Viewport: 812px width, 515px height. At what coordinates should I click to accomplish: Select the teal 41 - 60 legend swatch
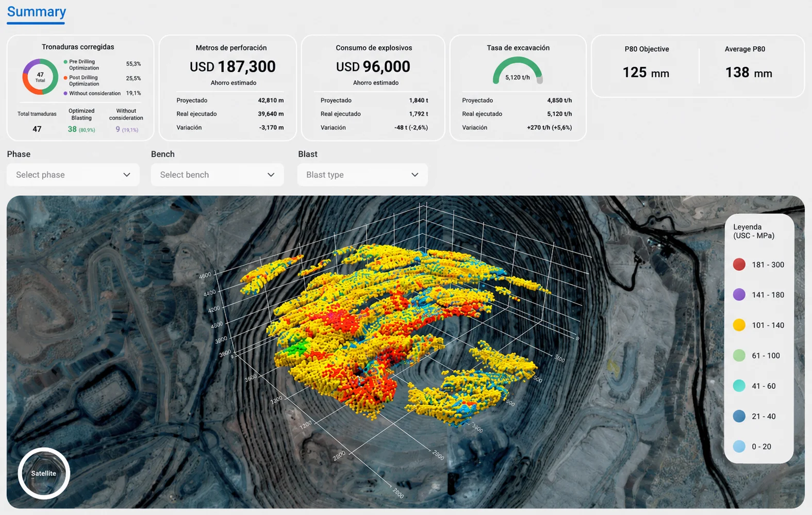point(739,386)
